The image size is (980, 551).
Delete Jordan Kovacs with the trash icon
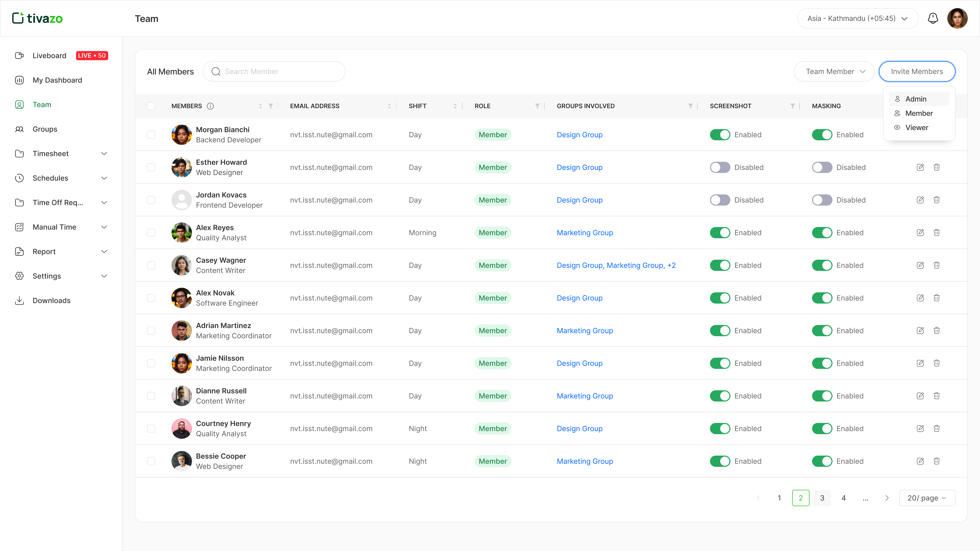coord(937,200)
